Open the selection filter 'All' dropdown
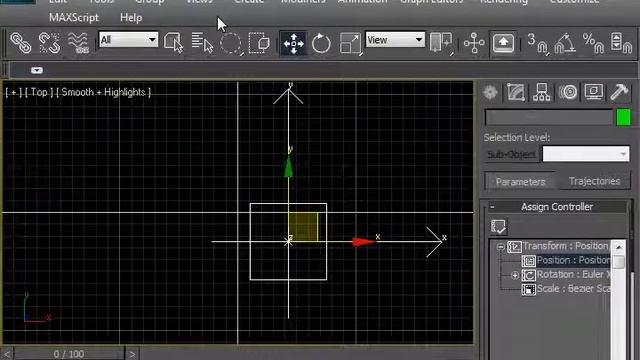640x360 pixels. [128, 40]
